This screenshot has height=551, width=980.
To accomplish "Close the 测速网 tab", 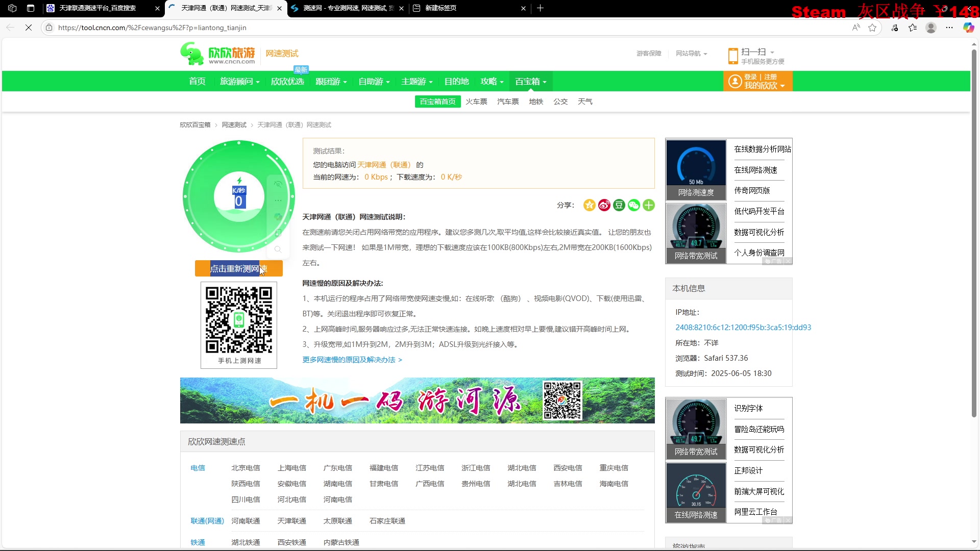I will 401,8.
